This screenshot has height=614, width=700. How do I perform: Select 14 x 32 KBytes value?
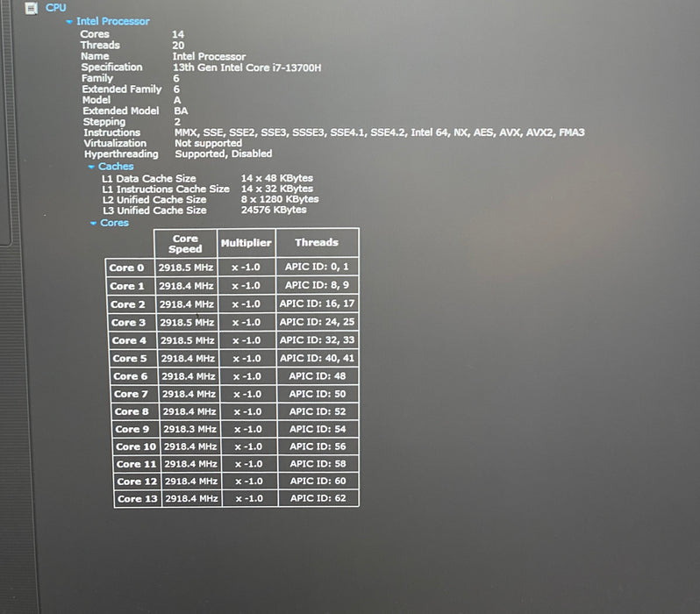tap(277, 189)
